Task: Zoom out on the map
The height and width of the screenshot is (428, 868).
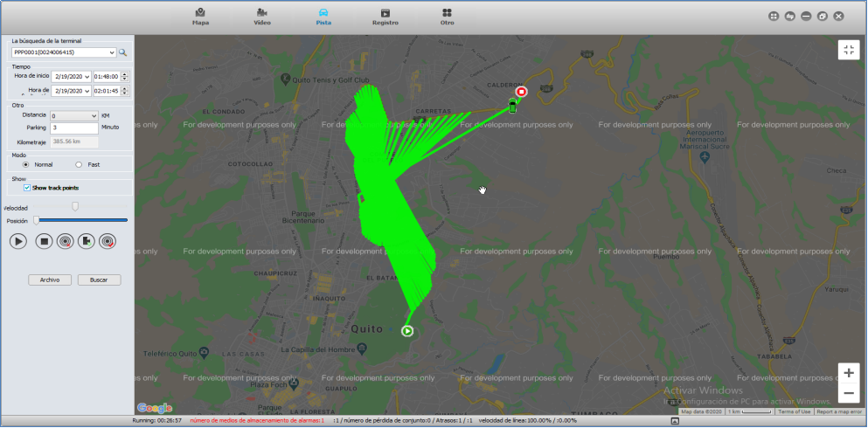Action: click(x=849, y=393)
